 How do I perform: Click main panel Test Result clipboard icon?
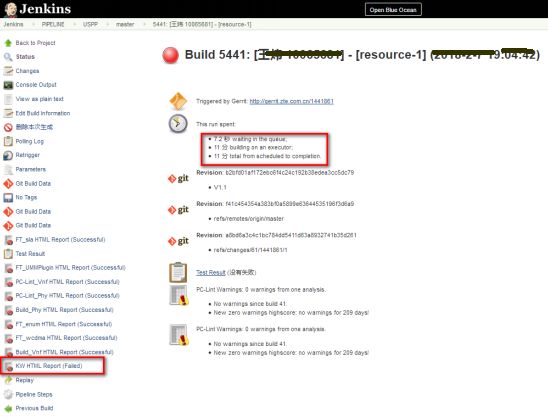[x=178, y=272]
